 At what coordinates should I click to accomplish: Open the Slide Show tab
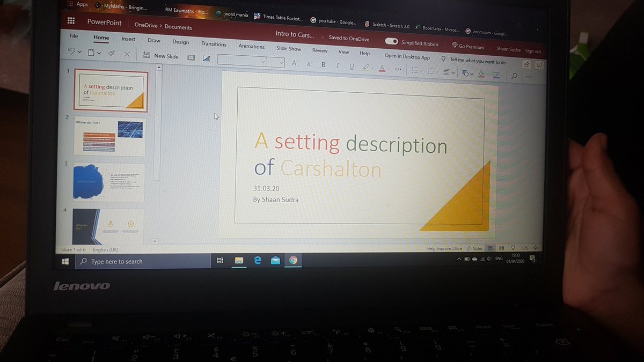tap(289, 48)
